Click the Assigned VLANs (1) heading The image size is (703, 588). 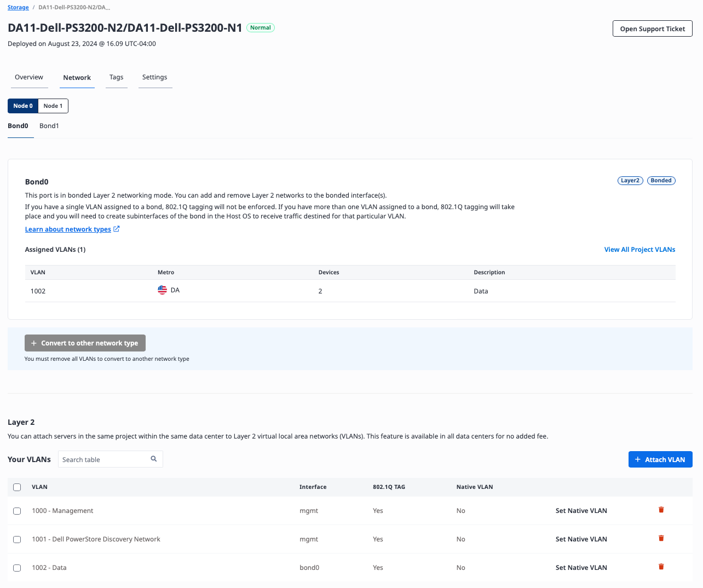coord(55,249)
